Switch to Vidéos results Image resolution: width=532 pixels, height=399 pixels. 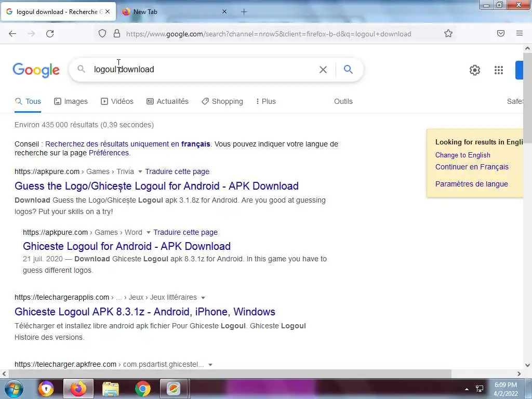click(x=117, y=101)
